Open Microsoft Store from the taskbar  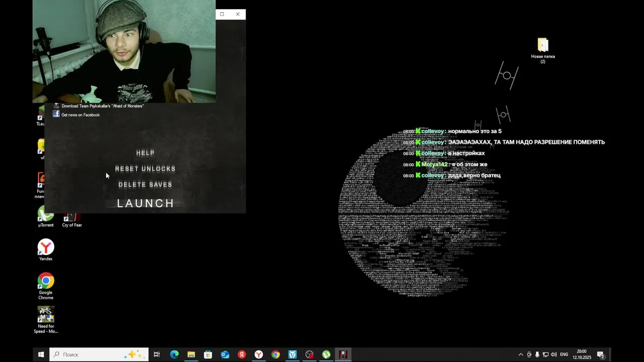point(208,354)
